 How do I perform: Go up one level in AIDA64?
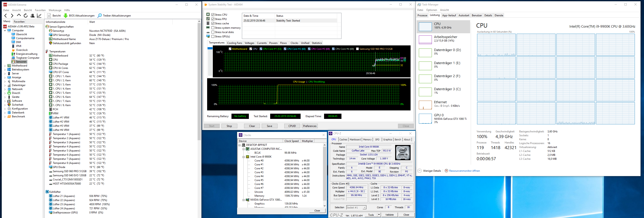tap(19, 15)
